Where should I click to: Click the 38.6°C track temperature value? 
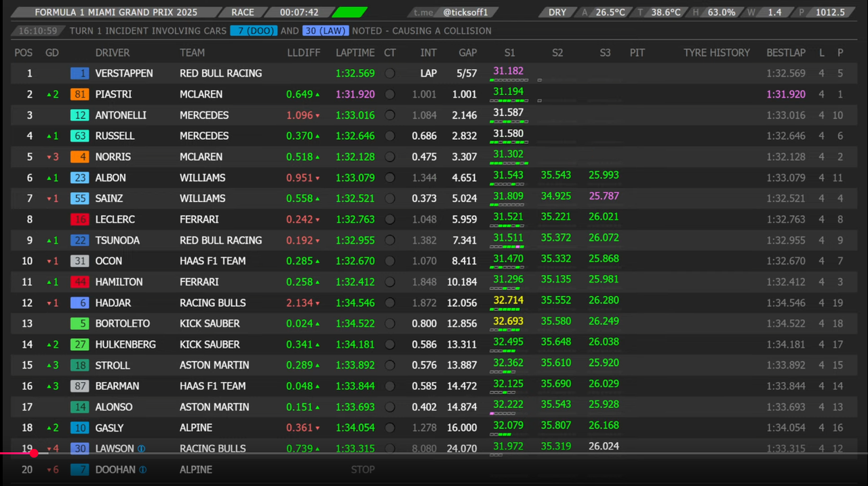click(x=667, y=12)
